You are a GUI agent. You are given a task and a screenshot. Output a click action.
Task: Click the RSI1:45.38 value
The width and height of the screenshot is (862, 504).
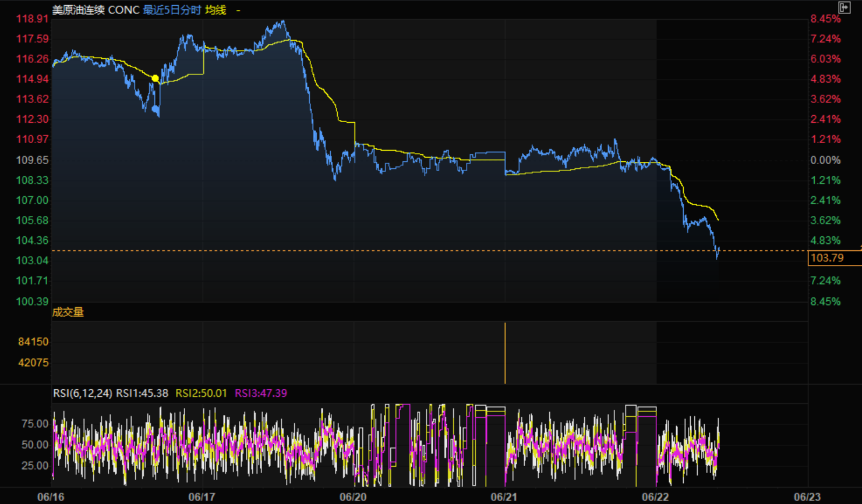coord(142,393)
